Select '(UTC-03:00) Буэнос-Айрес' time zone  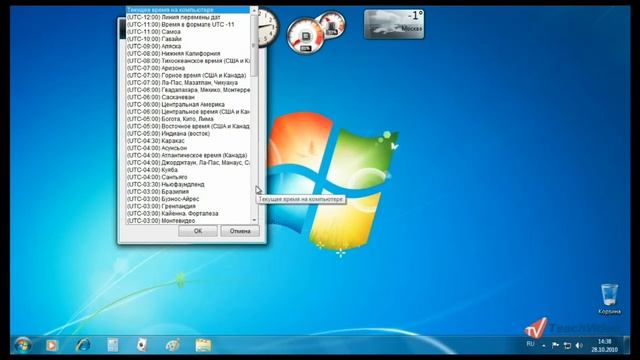coord(188,199)
